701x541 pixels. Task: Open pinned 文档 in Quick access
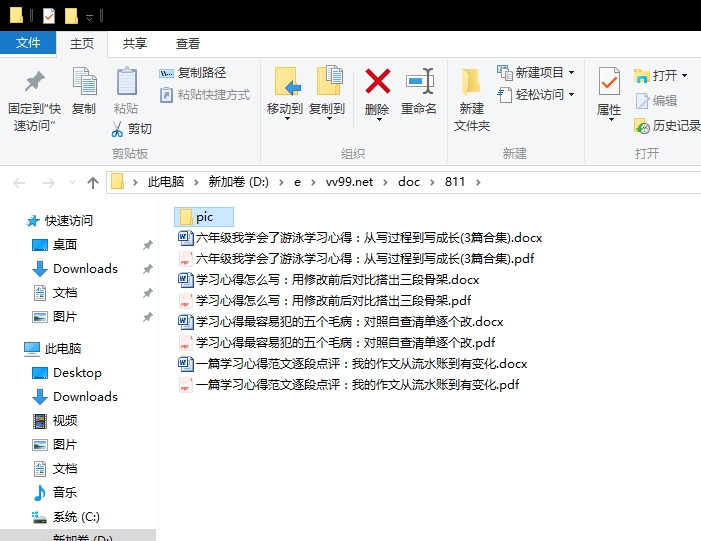point(55,293)
